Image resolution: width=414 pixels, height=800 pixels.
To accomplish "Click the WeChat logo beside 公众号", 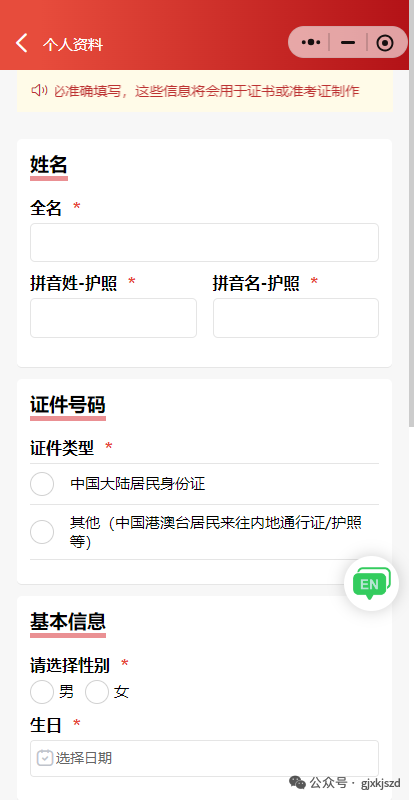I will click(x=298, y=782).
